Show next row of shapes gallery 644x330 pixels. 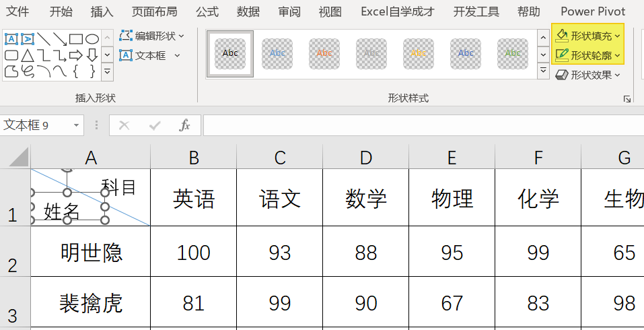click(x=107, y=55)
